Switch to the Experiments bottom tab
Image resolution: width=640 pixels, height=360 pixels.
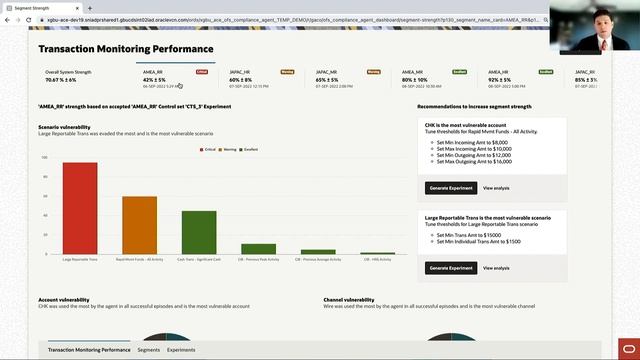[x=181, y=350]
